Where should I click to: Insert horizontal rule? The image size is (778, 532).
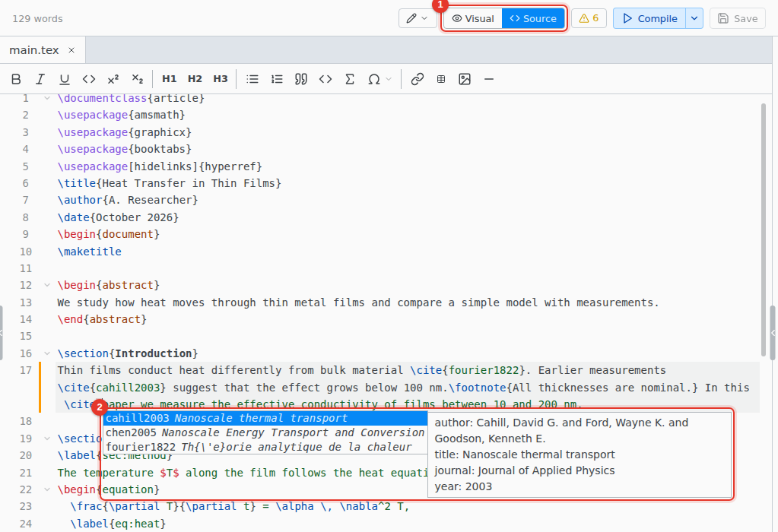click(489, 79)
